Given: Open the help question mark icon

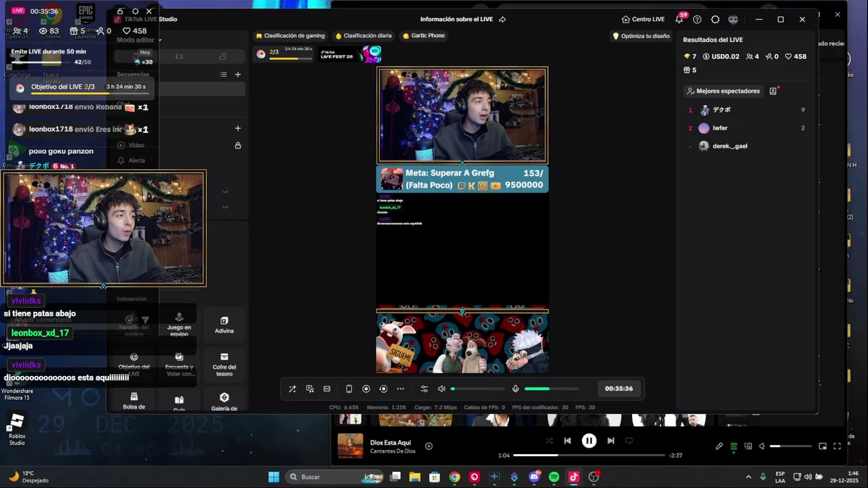Looking at the screenshot, I should coord(697,20).
